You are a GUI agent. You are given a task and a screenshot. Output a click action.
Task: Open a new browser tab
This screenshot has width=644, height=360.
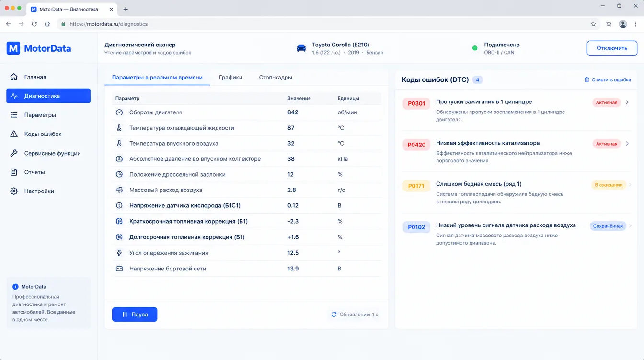pyautogui.click(x=126, y=9)
